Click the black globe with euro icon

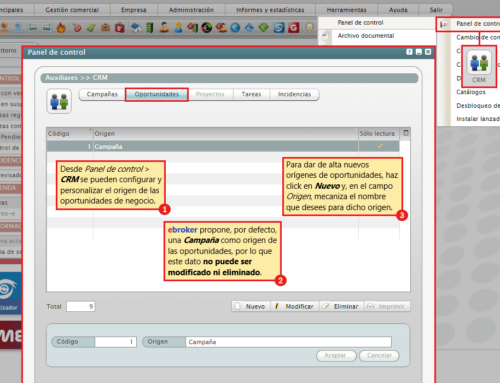pos(206,27)
